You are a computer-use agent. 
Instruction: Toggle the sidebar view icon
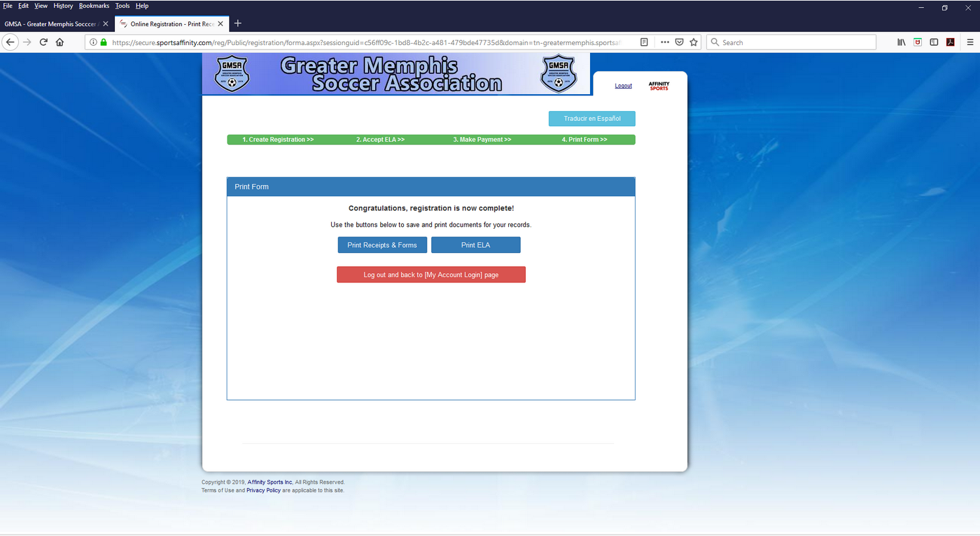(x=934, y=42)
